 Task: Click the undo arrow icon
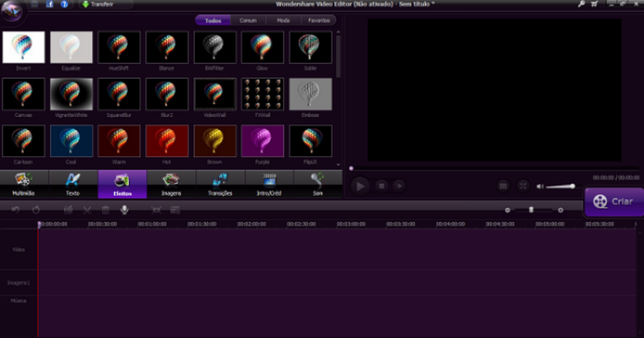click(16, 210)
